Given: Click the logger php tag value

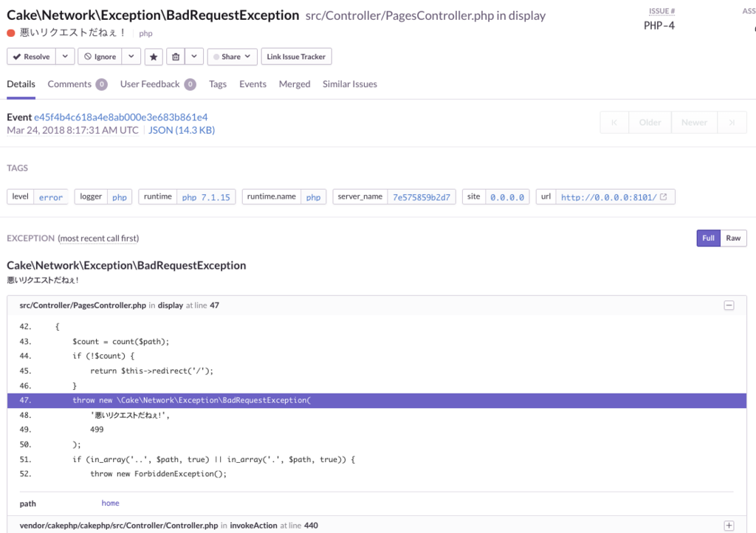Looking at the screenshot, I should point(120,197).
